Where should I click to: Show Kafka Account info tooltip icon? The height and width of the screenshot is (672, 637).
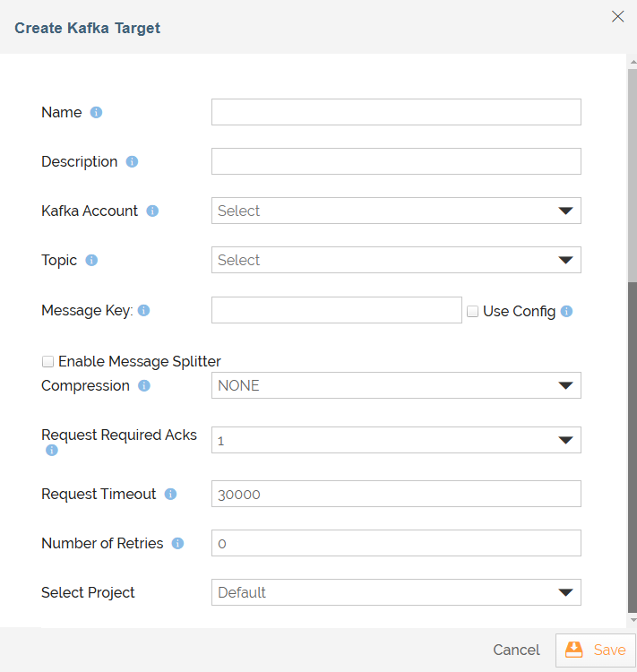(x=152, y=211)
